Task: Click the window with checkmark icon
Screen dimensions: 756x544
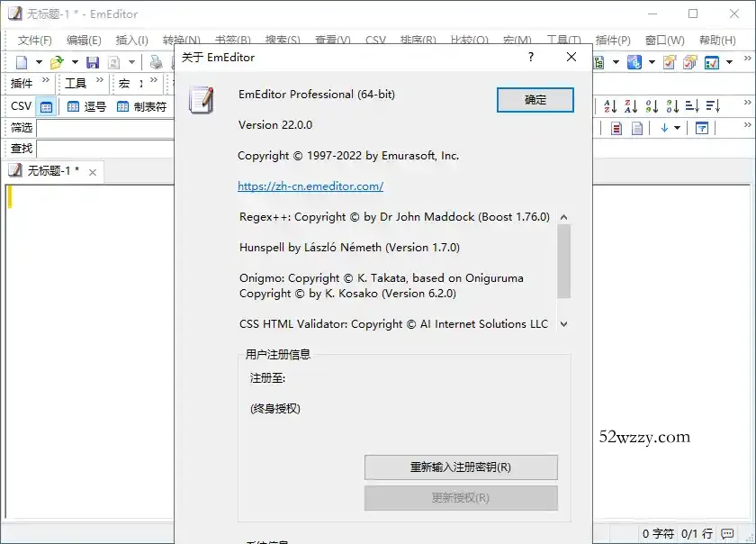Action: click(712, 62)
